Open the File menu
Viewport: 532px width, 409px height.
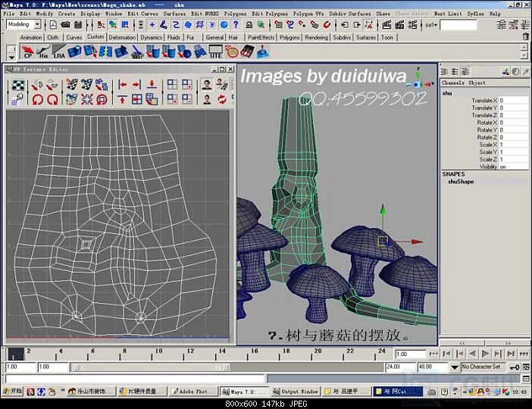[x=9, y=14]
